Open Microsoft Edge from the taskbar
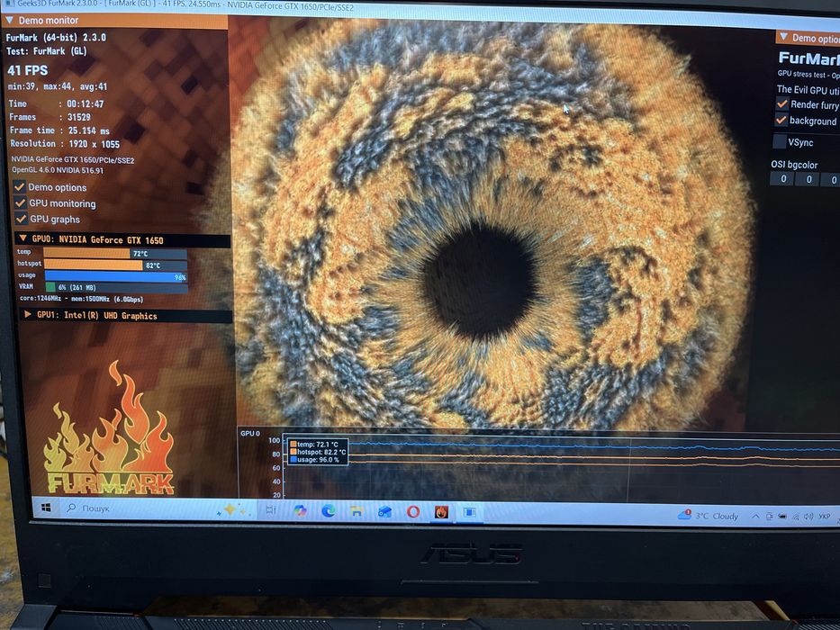This screenshot has height=630, width=840. click(x=328, y=511)
